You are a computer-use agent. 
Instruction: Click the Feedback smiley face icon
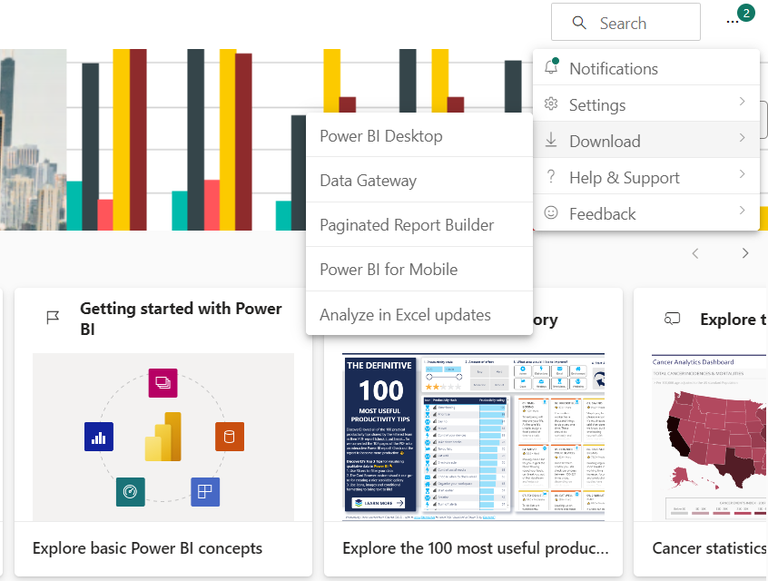pos(550,213)
